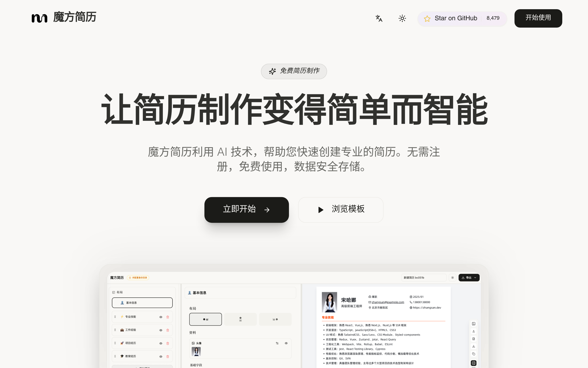
Task: Click the 免费简历制作 badge
Action: (x=294, y=71)
